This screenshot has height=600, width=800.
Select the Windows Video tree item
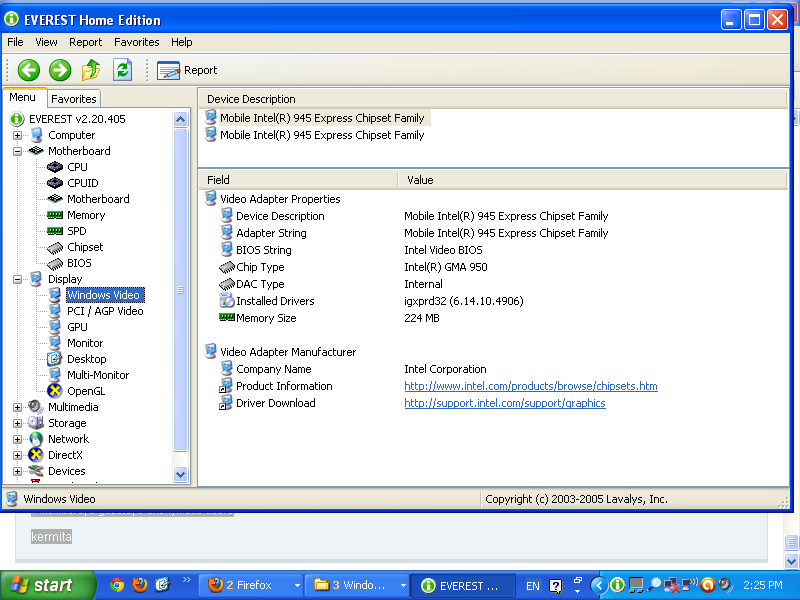105,295
